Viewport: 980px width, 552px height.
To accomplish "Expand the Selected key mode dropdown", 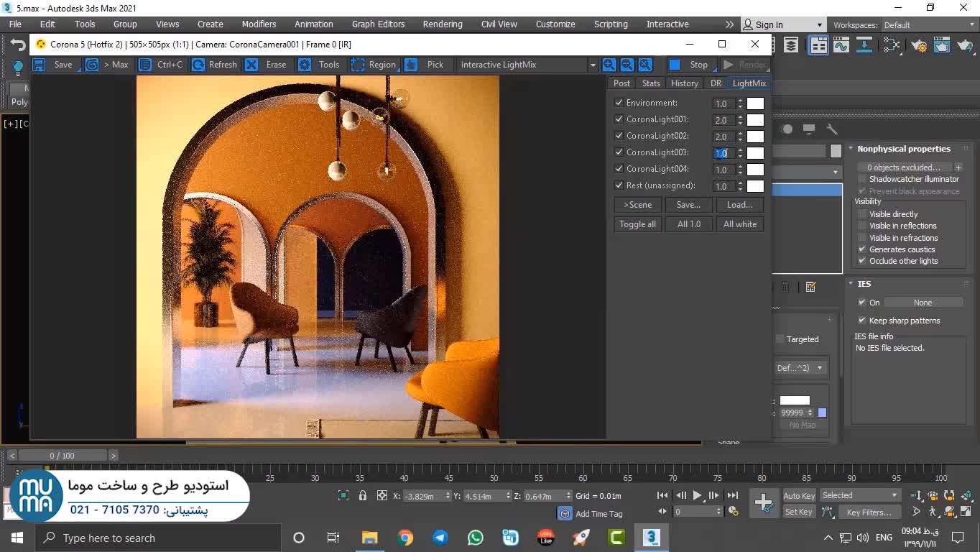I will point(895,495).
